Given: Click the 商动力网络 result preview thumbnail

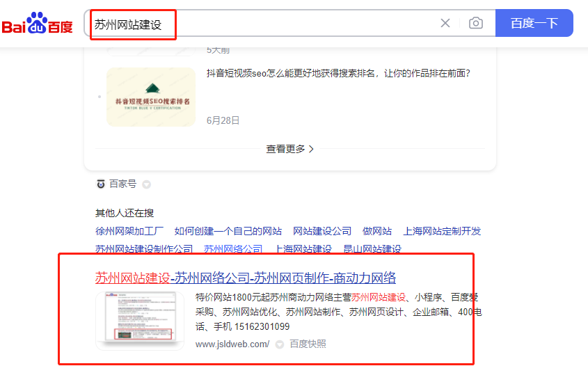Looking at the screenshot, I should point(140,321).
